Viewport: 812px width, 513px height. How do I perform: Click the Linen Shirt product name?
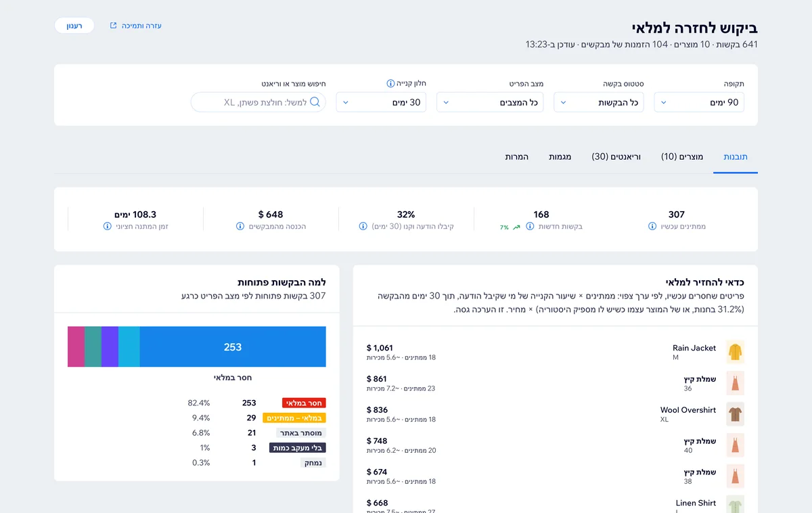click(696, 504)
